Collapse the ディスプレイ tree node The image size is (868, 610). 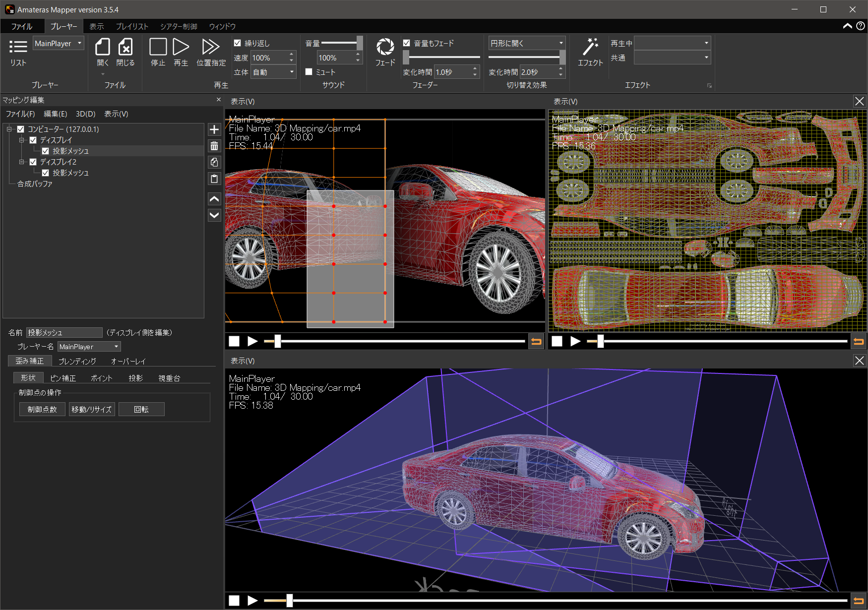pyautogui.click(x=22, y=140)
